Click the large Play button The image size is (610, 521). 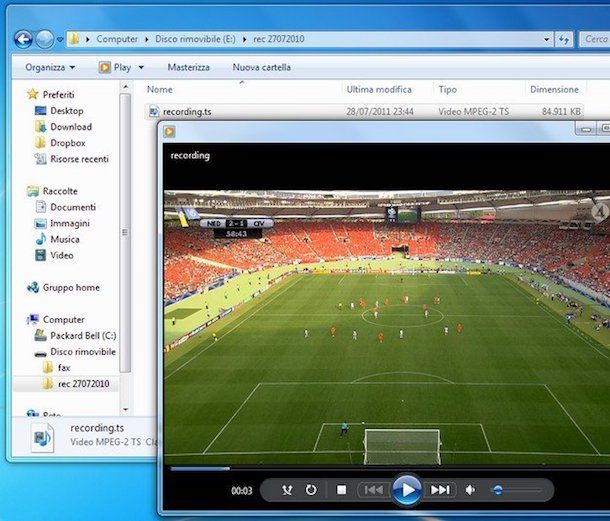coord(407,489)
